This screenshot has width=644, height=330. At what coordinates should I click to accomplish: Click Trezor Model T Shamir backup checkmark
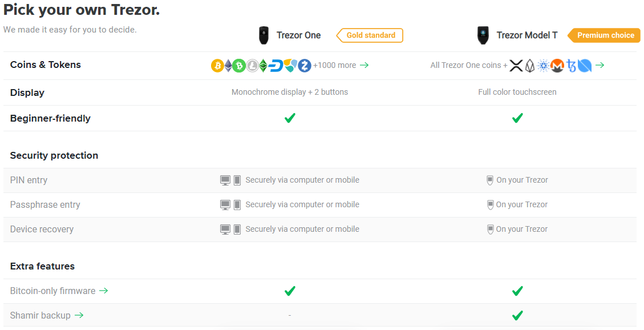pos(517,315)
